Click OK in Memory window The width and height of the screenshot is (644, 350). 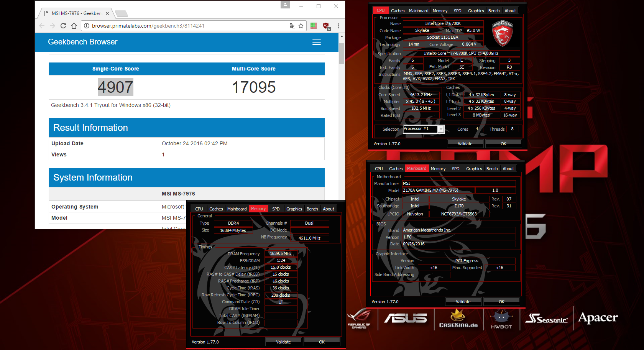(x=322, y=342)
